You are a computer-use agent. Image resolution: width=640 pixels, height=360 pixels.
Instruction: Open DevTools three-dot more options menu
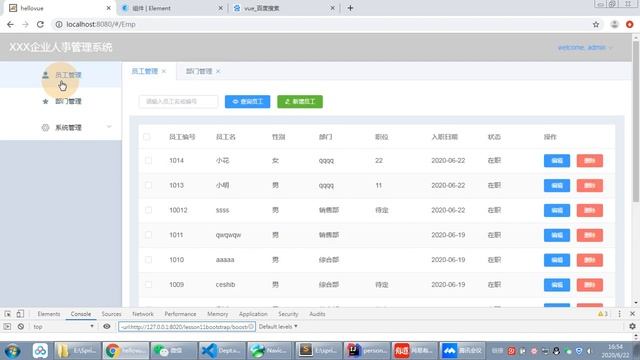[x=619, y=314]
